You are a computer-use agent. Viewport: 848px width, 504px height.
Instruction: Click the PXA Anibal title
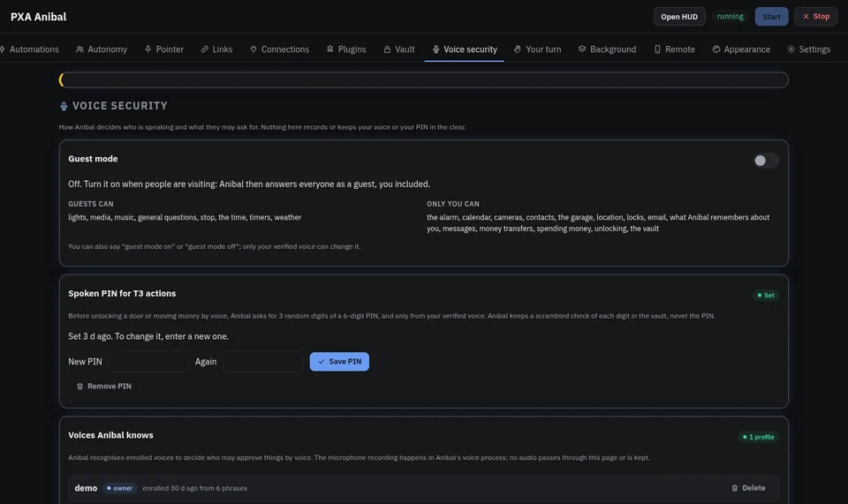click(x=38, y=17)
